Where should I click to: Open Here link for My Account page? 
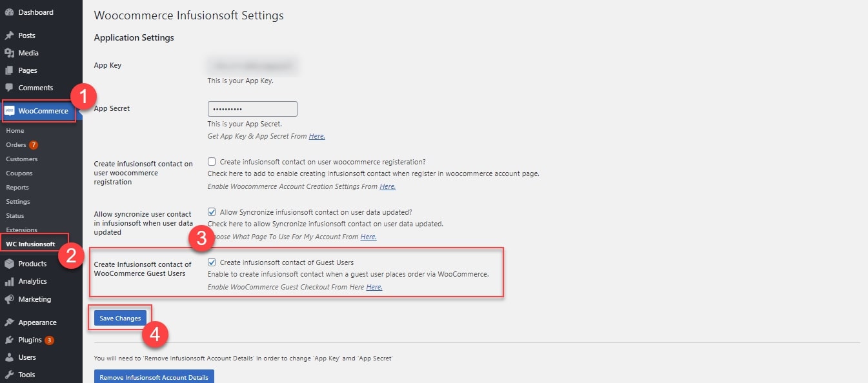click(368, 237)
